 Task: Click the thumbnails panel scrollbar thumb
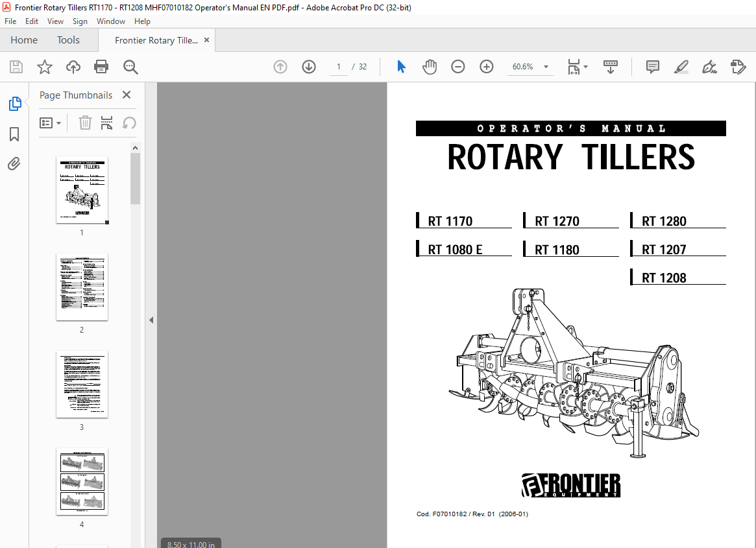[x=136, y=178]
